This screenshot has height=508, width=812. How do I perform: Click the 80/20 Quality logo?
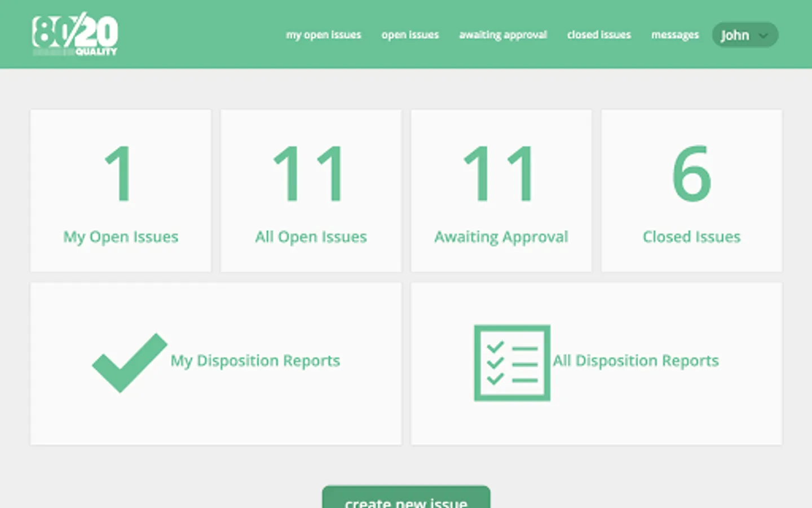click(74, 34)
